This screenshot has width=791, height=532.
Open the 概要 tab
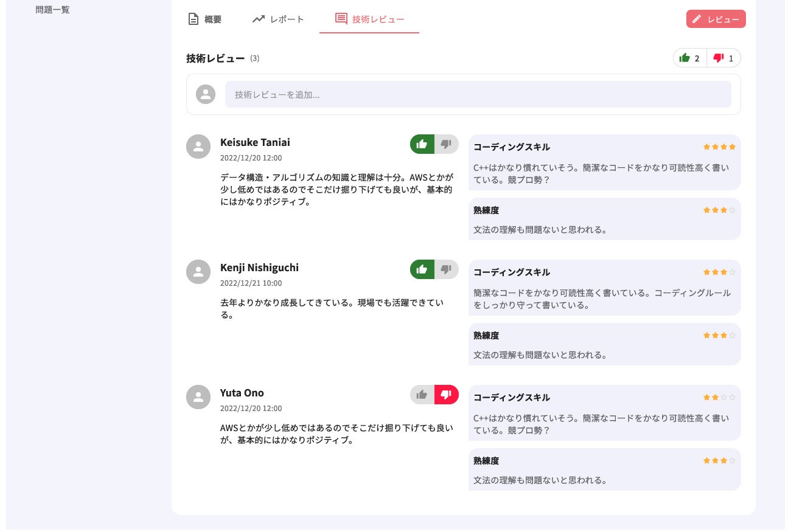coord(204,19)
